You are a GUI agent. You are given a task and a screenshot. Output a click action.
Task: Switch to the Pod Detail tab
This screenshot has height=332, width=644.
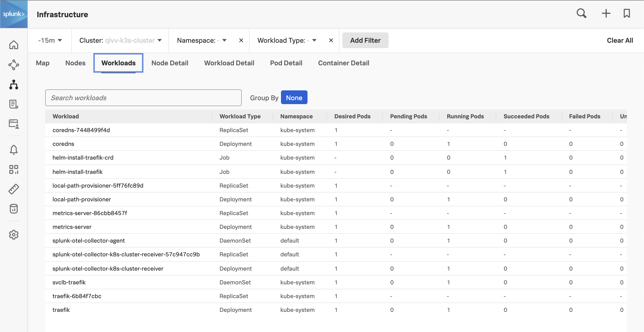286,63
